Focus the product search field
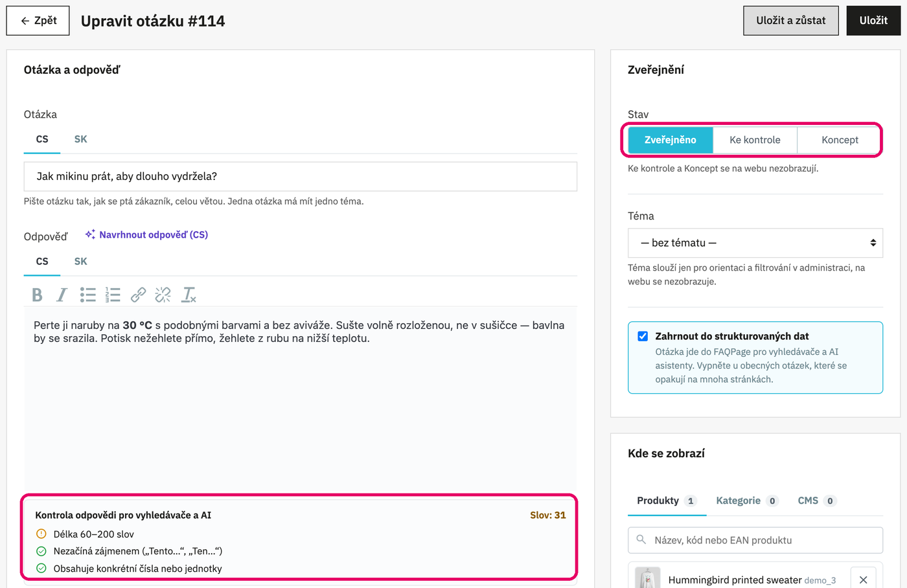907x588 pixels. [x=755, y=540]
